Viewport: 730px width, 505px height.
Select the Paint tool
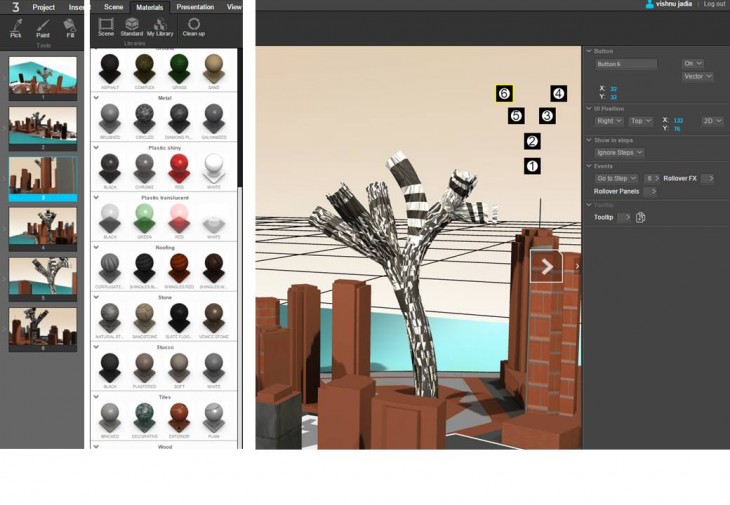[43, 27]
